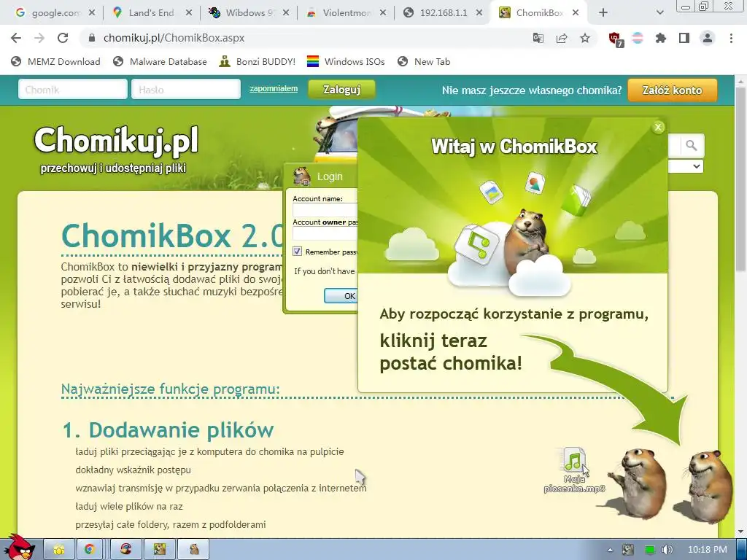Click the striped flag extension icon
The width and height of the screenshot is (747, 560).
[x=638, y=38]
